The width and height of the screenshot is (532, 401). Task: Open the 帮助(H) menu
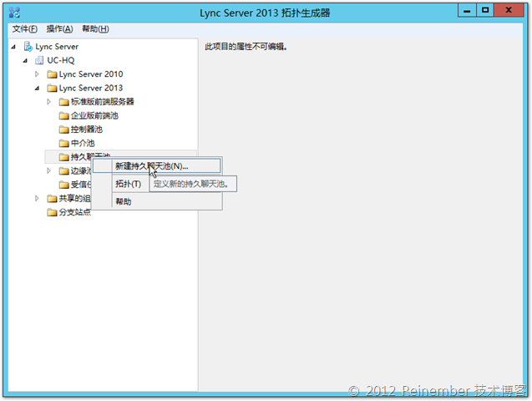click(96, 29)
